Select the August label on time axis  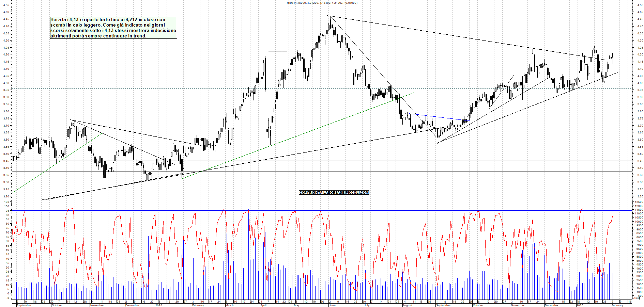408,305
